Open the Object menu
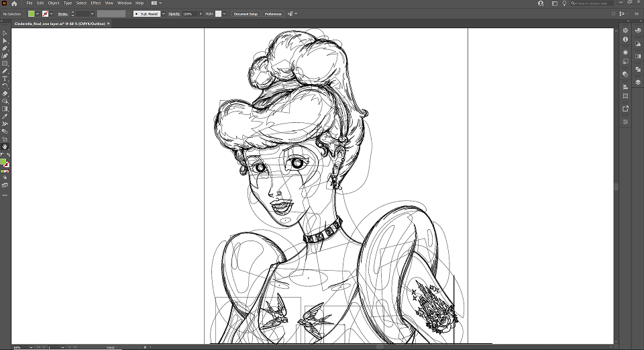 pos(54,3)
